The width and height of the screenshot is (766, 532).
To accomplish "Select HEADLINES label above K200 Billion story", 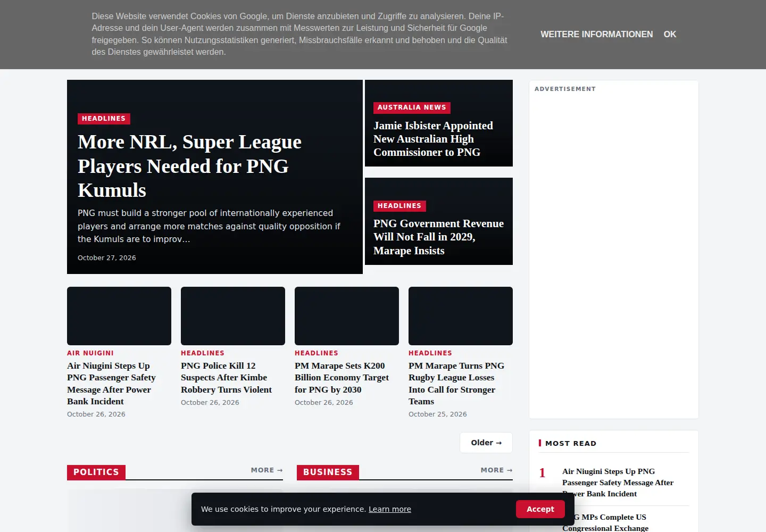I will point(317,353).
